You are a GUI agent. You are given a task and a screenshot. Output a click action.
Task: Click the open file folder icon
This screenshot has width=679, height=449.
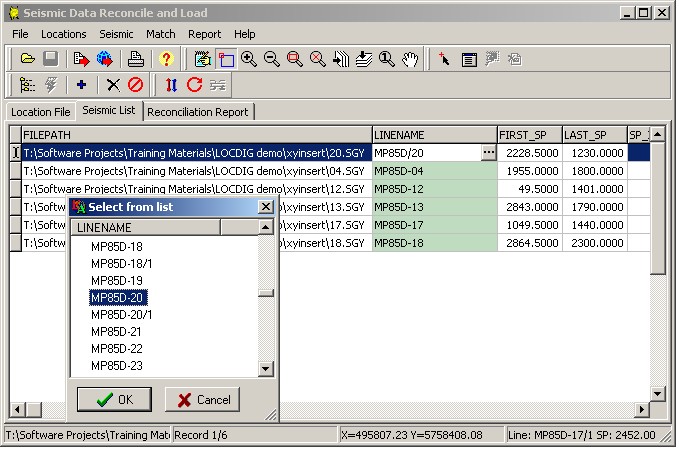pyautogui.click(x=28, y=60)
